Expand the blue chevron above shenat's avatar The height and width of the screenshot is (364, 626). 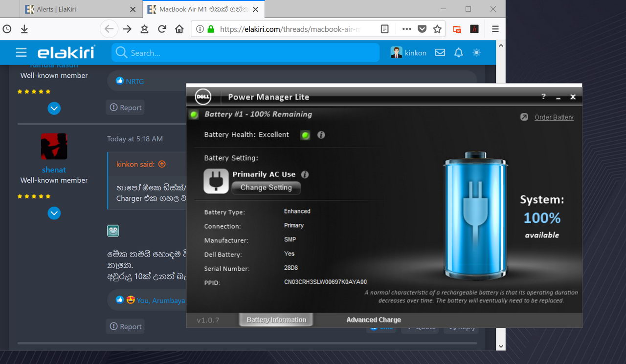point(54,108)
